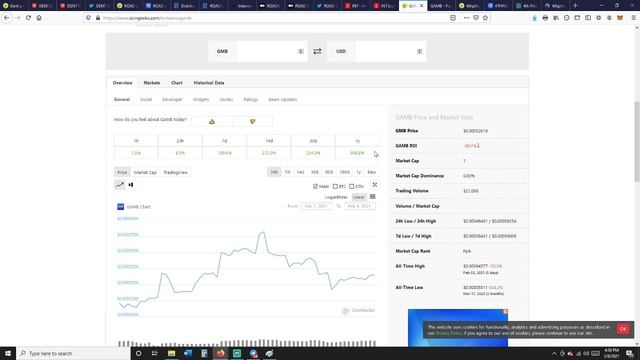Open the Privacy Policy link in cookie banner
Viewport: 640px width, 360px height.
[x=449, y=333]
